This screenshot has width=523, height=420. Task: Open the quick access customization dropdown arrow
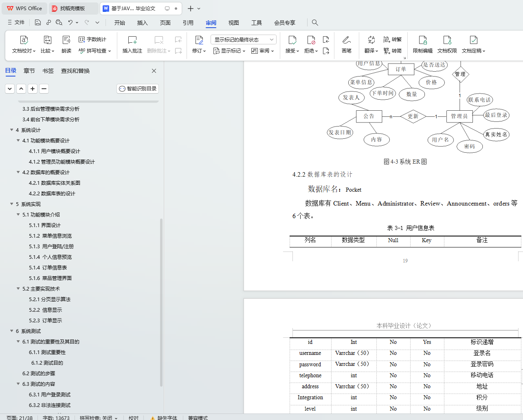97,22
